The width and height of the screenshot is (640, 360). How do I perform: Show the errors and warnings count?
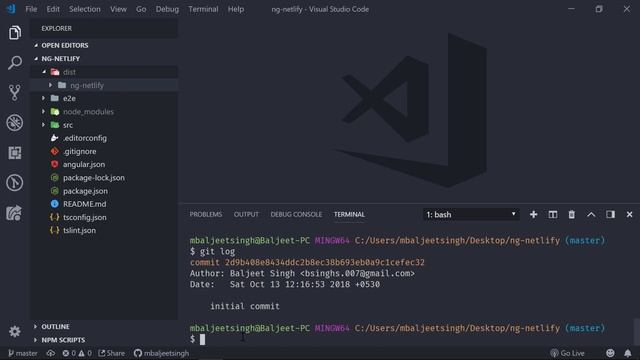(x=77, y=353)
